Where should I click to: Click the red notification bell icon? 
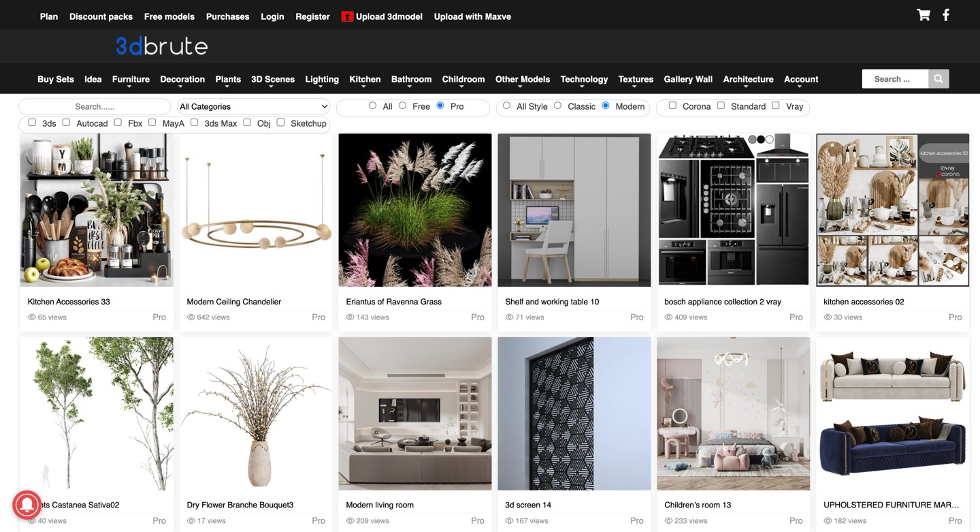(x=27, y=505)
